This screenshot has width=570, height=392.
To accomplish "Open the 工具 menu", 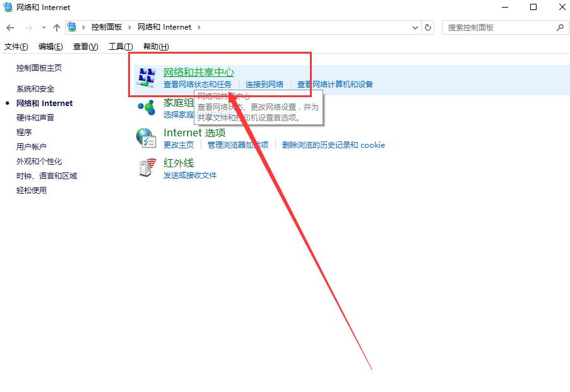I will click(120, 46).
